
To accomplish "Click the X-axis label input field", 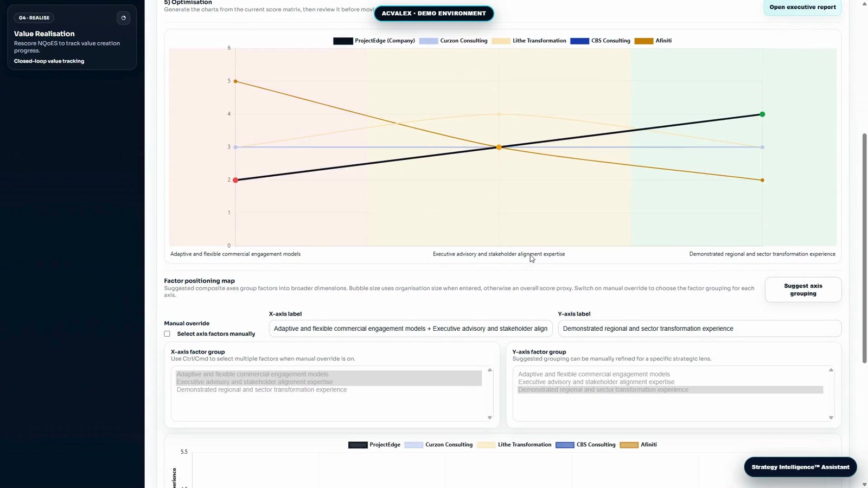I will coord(411,329).
